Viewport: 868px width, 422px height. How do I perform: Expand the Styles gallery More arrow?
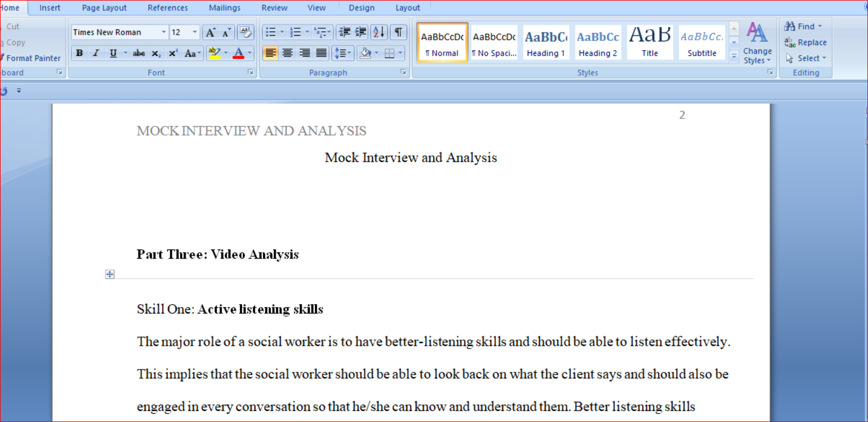coord(734,56)
